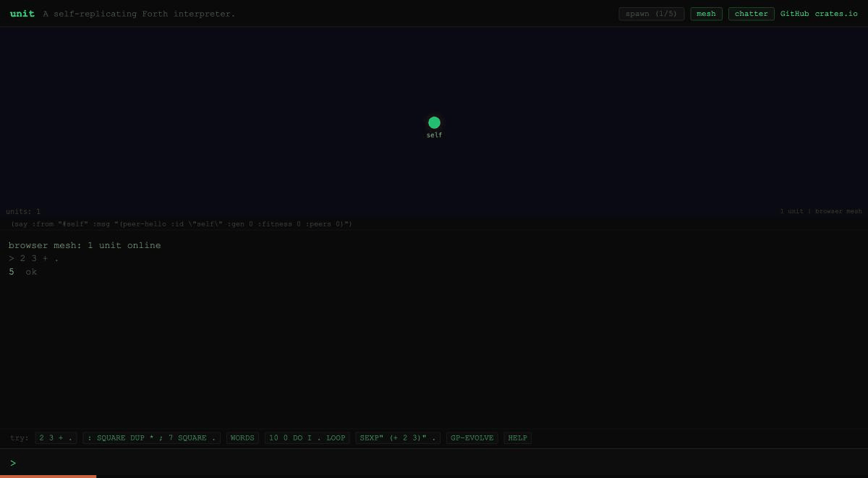Click the green self node in mesh view

point(434,123)
